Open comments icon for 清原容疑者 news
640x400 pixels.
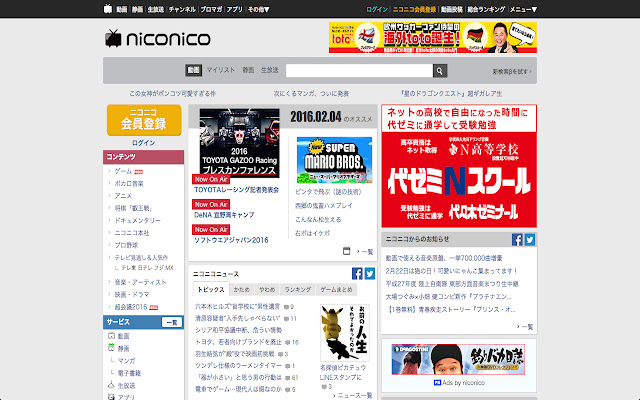pyautogui.click(x=287, y=318)
